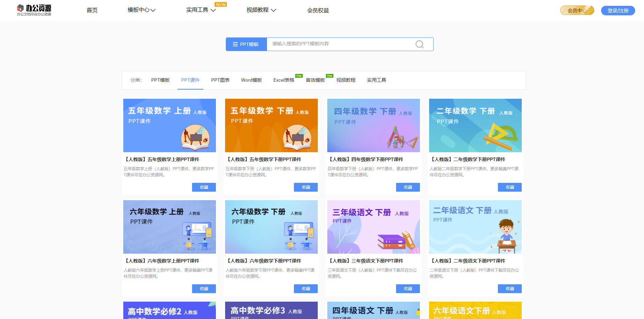
Task: Open the 六年级数学 上册 thumbnail
Action: (170, 227)
